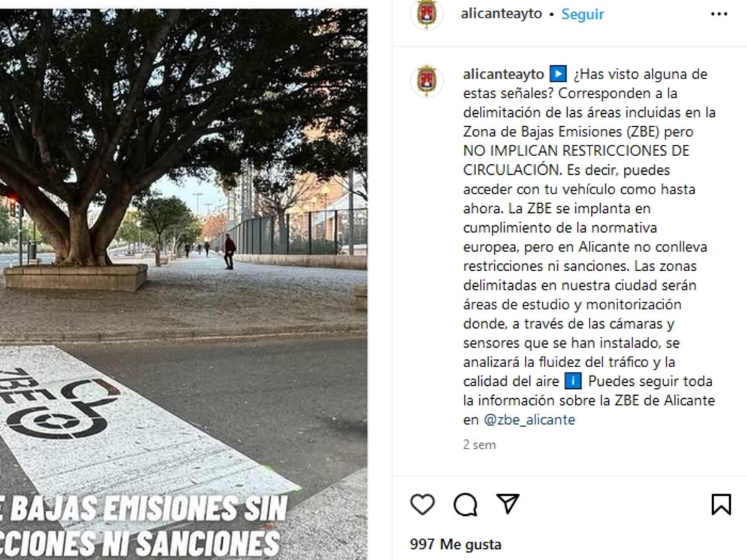Viewport: 747px width, 560px height.
Task: Open the alicanteayto username in the header
Action: (502, 14)
